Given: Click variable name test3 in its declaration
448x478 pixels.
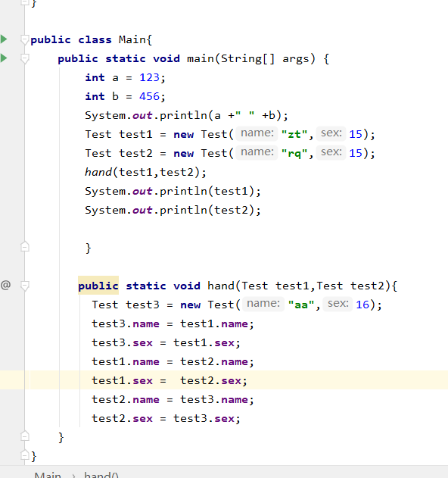Looking at the screenshot, I should 142,305.
